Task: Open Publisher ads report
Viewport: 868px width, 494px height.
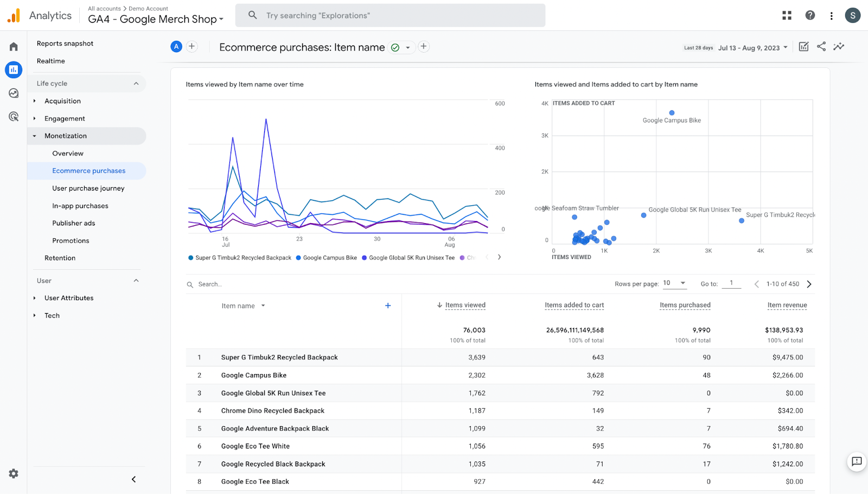Action: [74, 223]
